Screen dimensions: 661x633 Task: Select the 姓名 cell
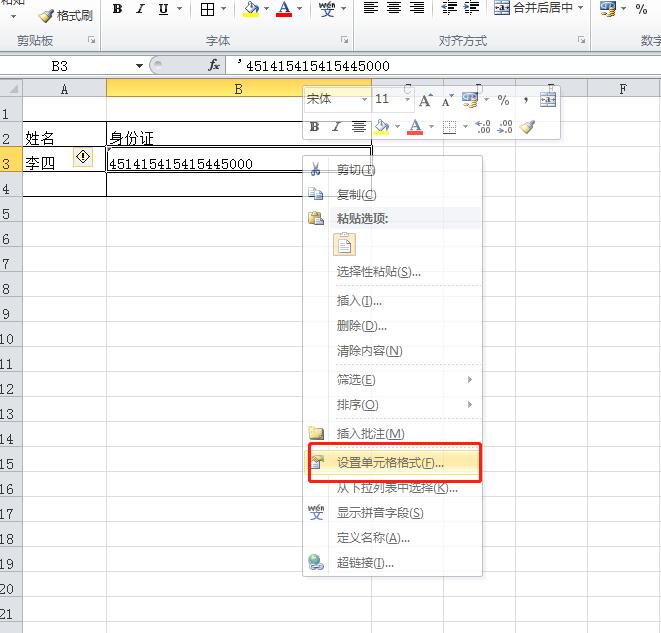pyautogui.click(x=64, y=134)
